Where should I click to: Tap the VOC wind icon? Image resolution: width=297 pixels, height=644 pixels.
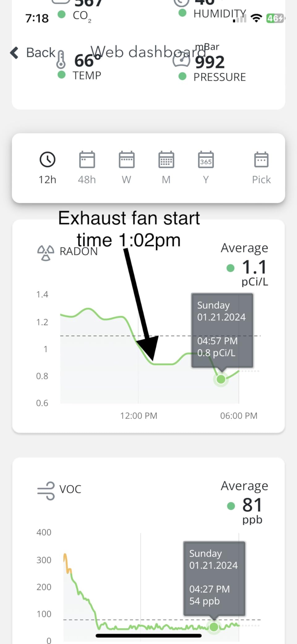click(x=46, y=491)
